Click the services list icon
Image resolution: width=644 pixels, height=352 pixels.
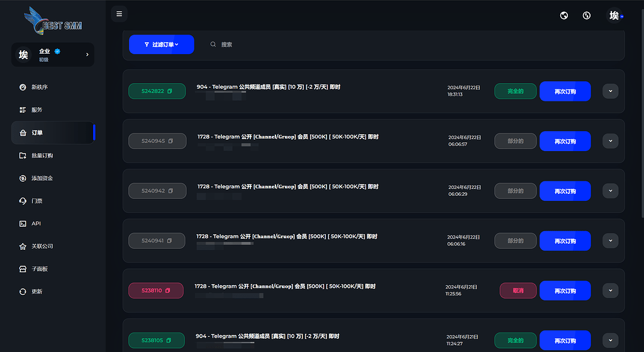click(23, 110)
